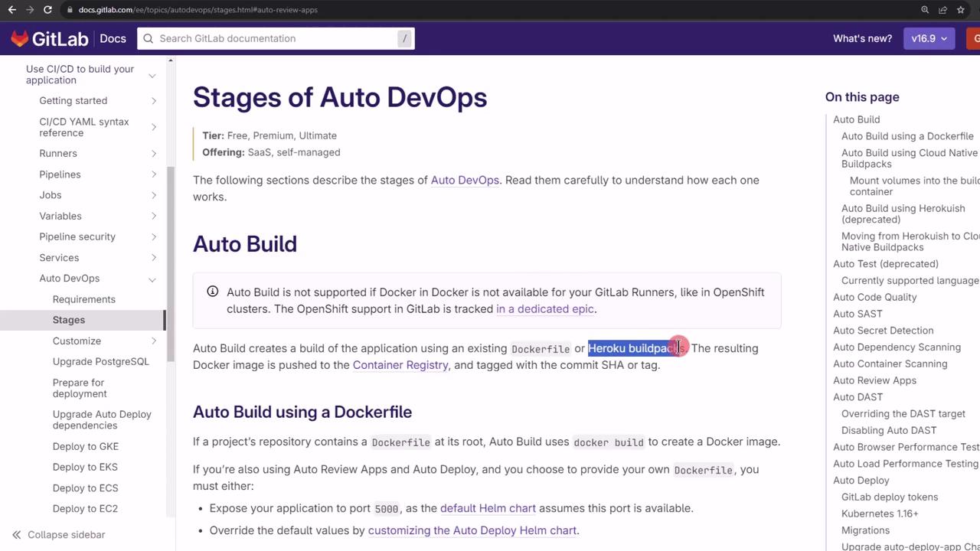
Task: Focus the Search GitLab documentation field
Action: [276, 38]
